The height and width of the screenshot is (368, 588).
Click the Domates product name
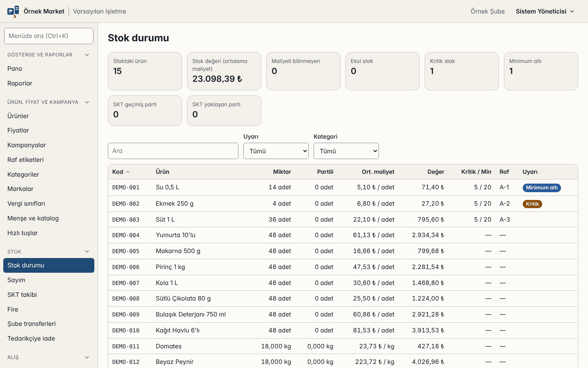pos(169,346)
